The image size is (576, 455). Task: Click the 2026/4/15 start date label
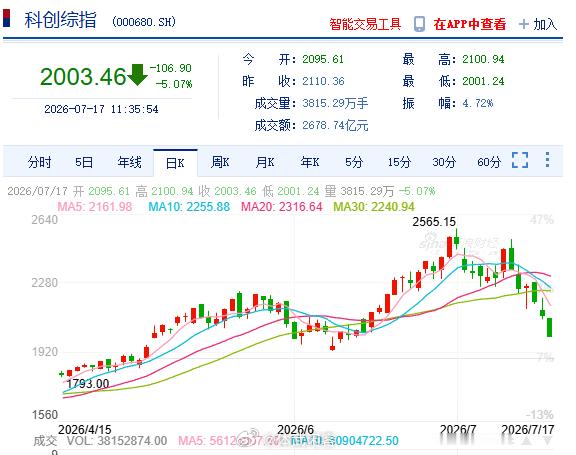tap(84, 429)
